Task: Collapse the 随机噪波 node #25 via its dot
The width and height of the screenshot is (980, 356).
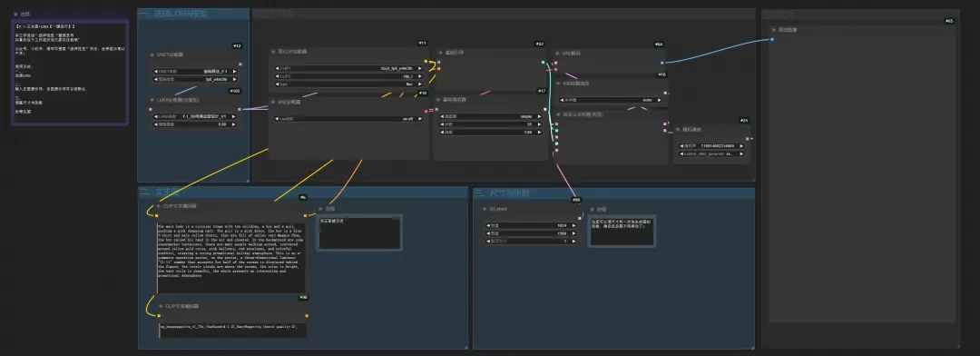Action: pyautogui.click(x=678, y=130)
